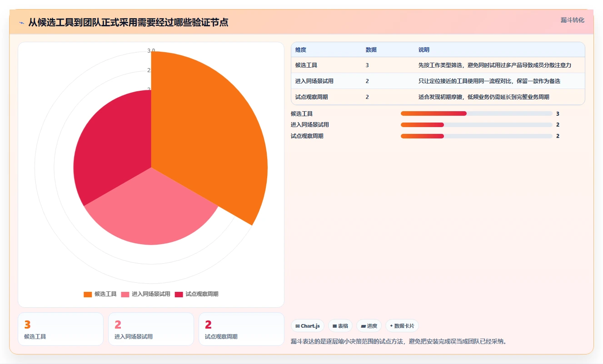Click the 数据卡片 tag chip

point(402,326)
